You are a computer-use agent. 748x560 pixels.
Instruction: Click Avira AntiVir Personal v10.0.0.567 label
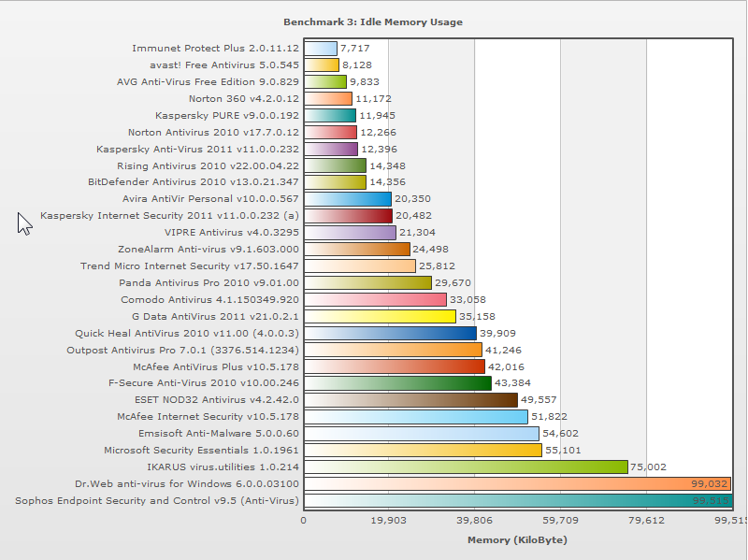[x=211, y=198]
